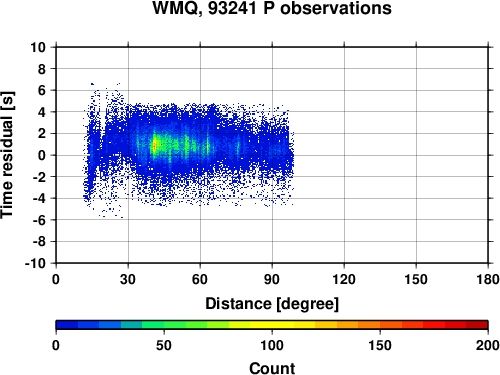Click the x-axis tick label 90

pyautogui.click(x=272, y=279)
